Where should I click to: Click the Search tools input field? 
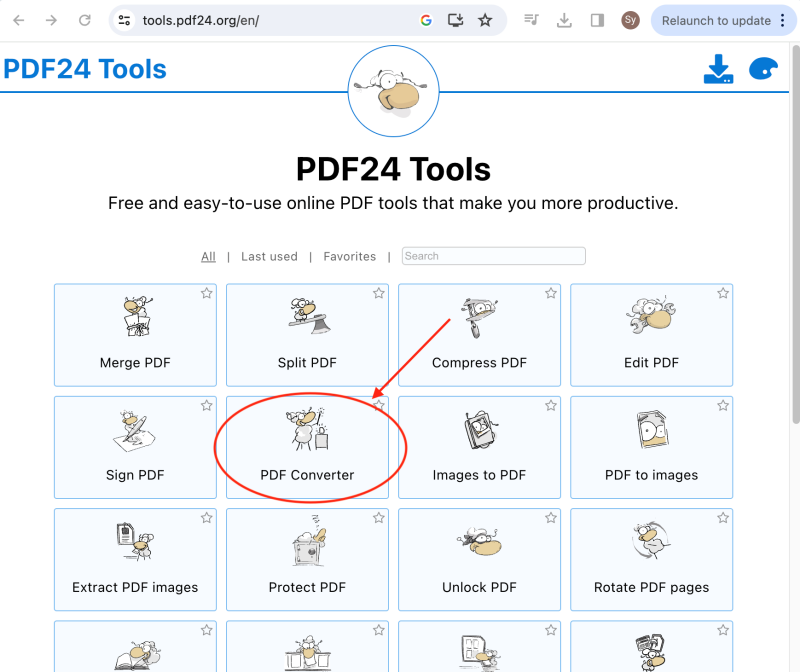[493, 256]
